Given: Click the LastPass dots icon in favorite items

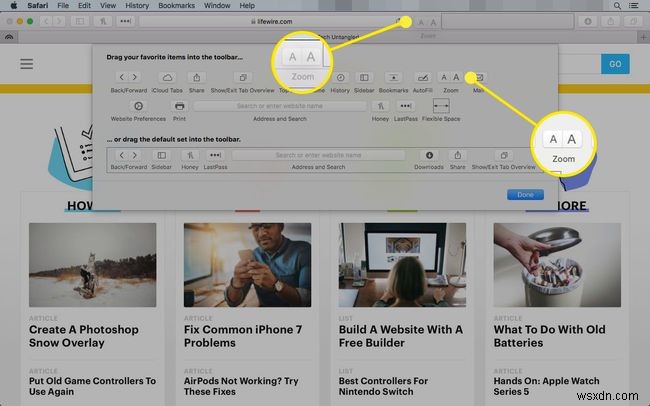Looking at the screenshot, I should [x=405, y=106].
